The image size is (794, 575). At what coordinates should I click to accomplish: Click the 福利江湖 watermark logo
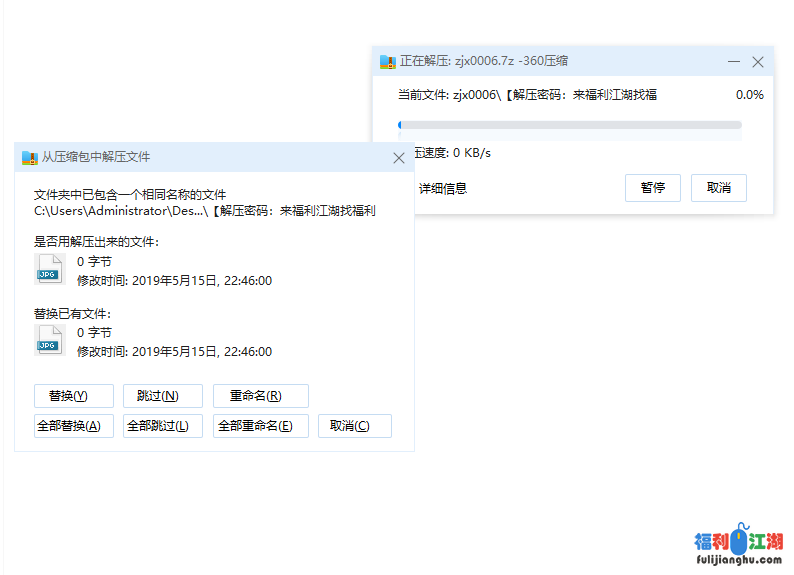point(739,545)
